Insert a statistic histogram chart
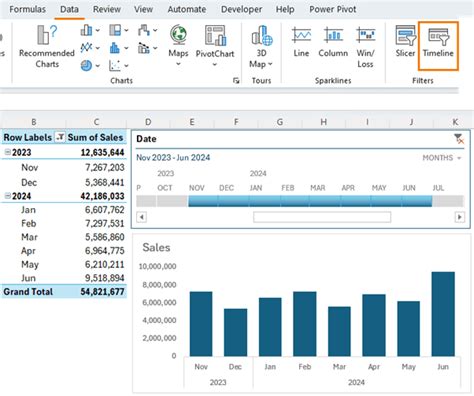Viewport: 474px width, 396px height. click(x=115, y=48)
